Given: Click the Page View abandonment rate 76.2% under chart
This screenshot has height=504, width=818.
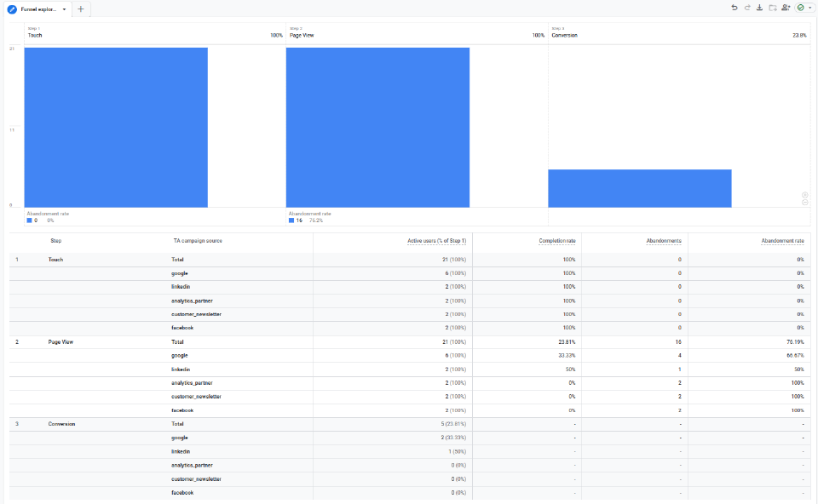Looking at the screenshot, I should coord(315,220).
